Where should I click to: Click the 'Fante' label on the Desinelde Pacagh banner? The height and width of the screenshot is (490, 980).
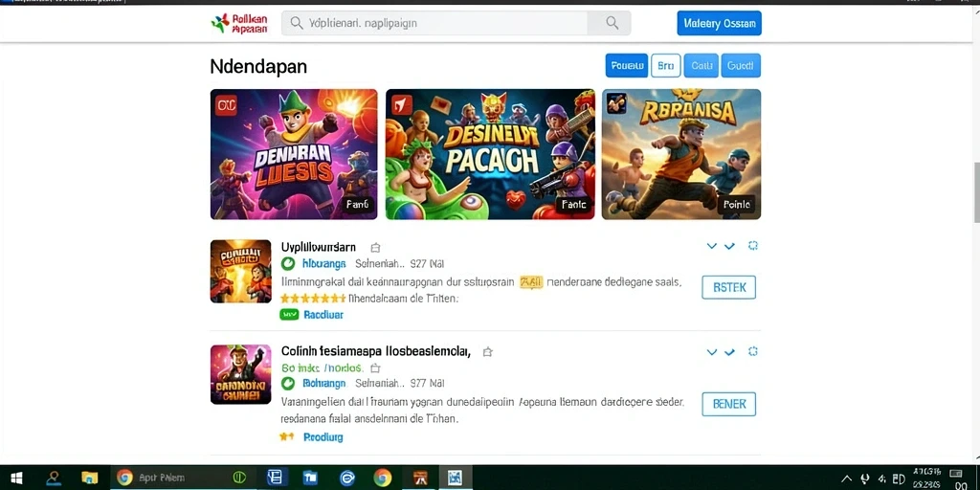pyautogui.click(x=574, y=204)
